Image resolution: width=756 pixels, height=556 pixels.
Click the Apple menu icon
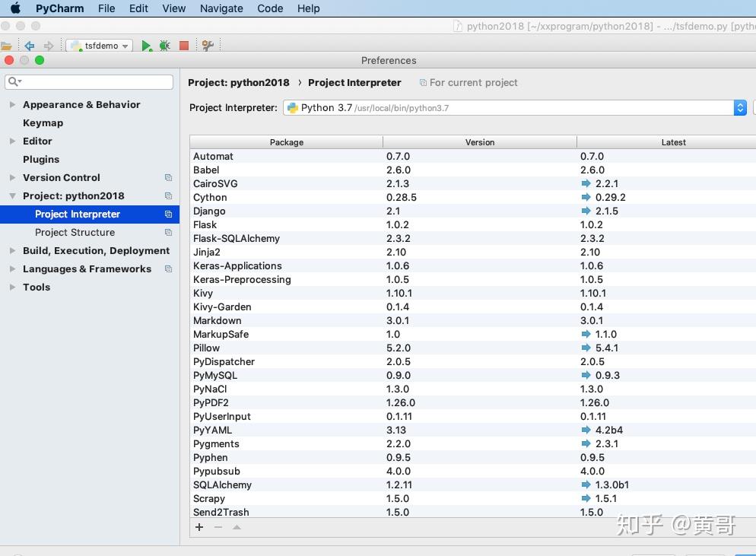[14, 8]
